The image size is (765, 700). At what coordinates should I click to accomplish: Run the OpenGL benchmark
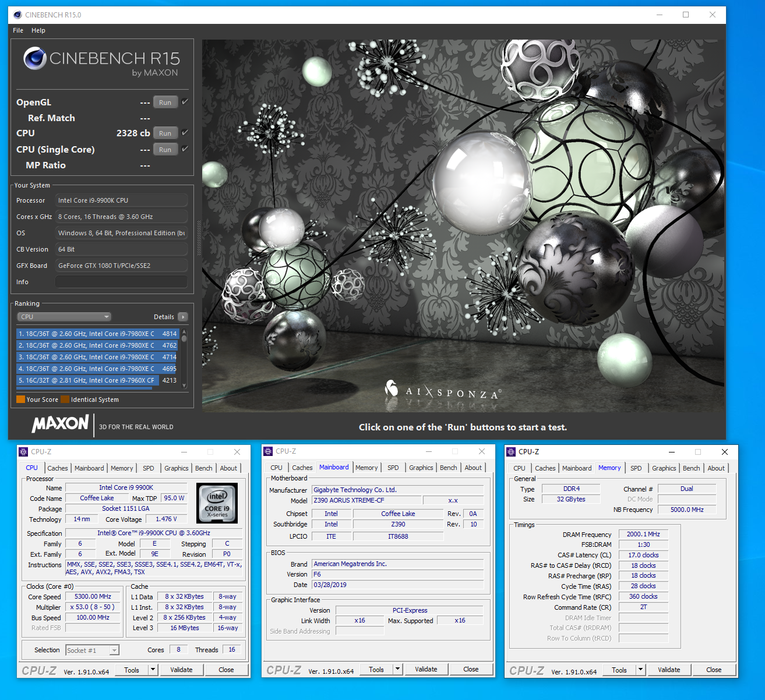[x=165, y=102]
